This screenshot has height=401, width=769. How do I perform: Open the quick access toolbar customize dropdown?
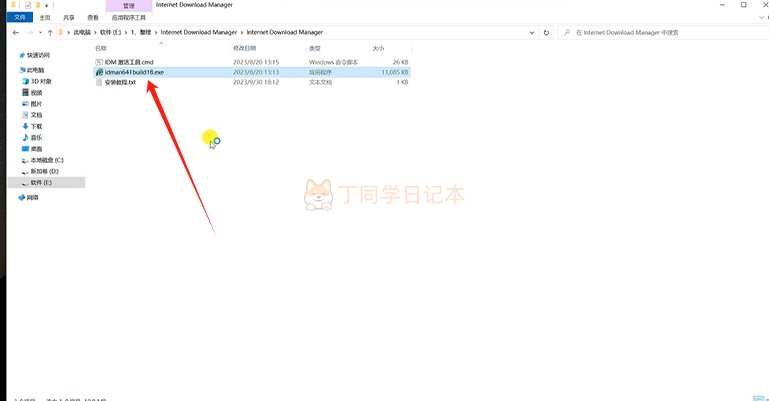coord(47,5)
